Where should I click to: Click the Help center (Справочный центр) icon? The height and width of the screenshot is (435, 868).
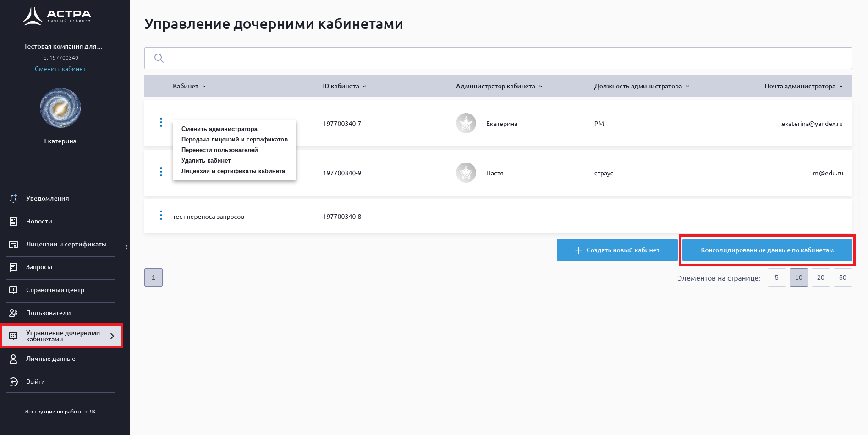[x=13, y=290]
